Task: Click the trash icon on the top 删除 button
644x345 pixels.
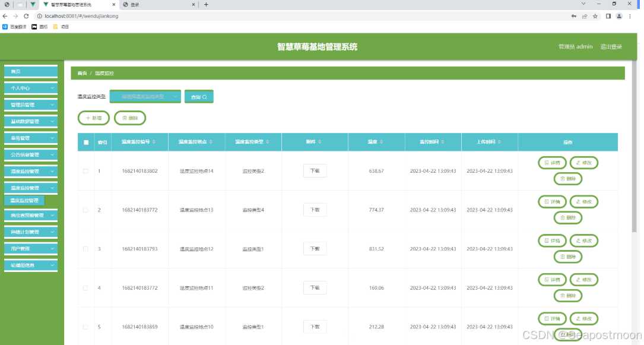Action: click(x=123, y=118)
